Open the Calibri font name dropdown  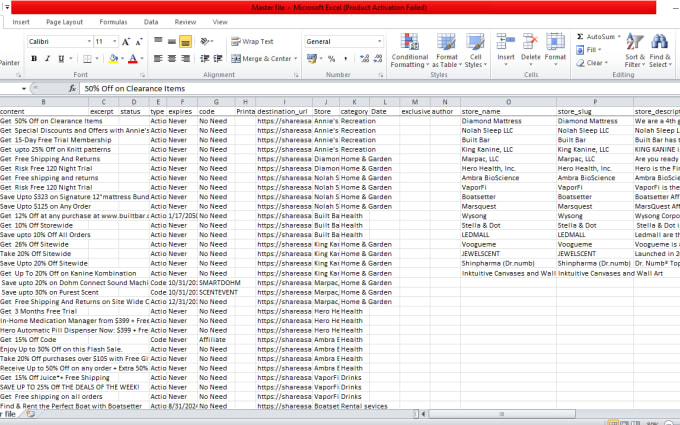click(x=89, y=42)
